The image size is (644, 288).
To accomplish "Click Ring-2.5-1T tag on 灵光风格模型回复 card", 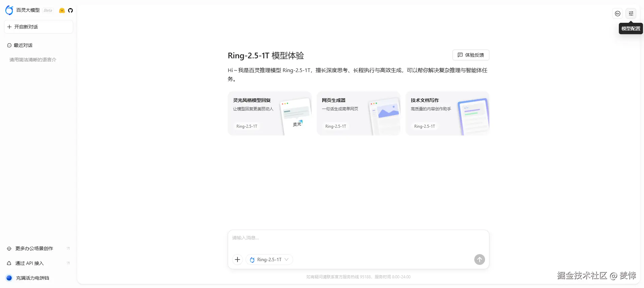I will coord(247,126).
